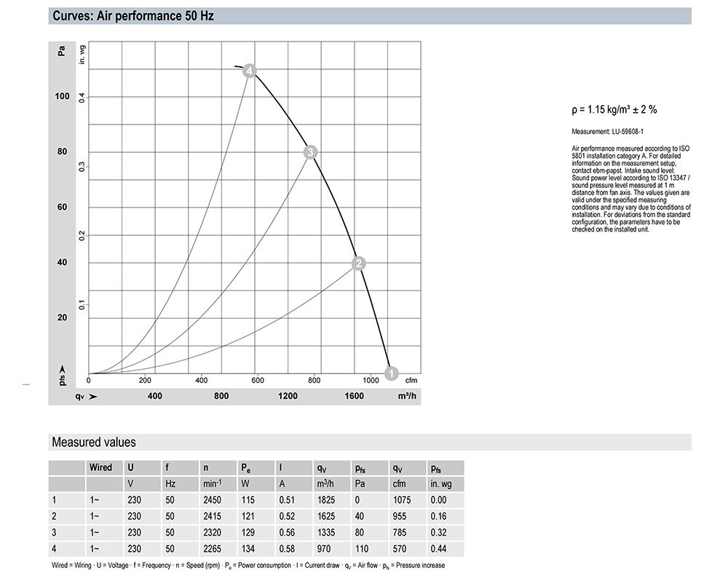Click the "Measured values" section heading
Viewport: 728px width, 575px height.
point(93,442)
